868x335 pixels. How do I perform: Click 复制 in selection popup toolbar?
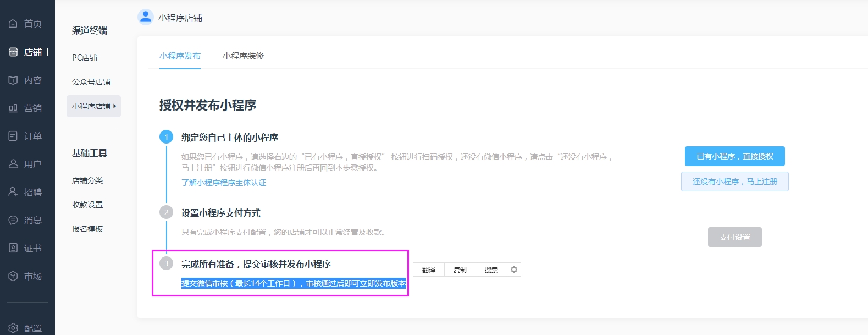(x=460, y=270)
